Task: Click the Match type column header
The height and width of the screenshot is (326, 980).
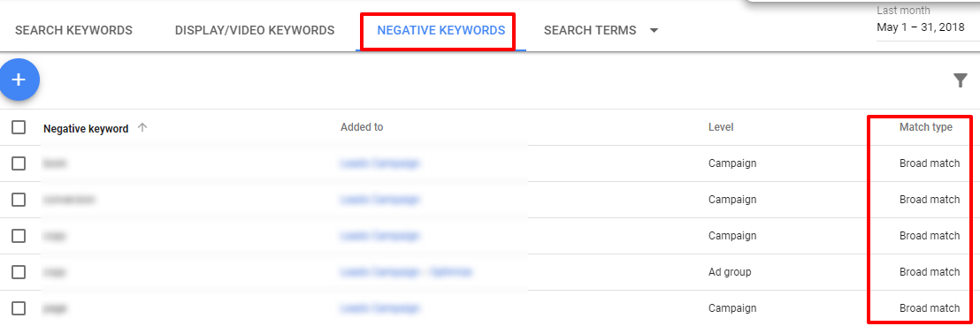Action: [x=926, y=127]
